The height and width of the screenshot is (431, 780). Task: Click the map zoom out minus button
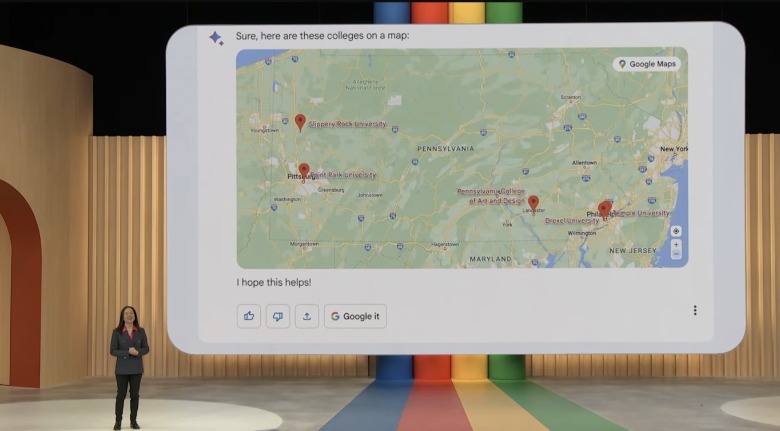(676, 254)
